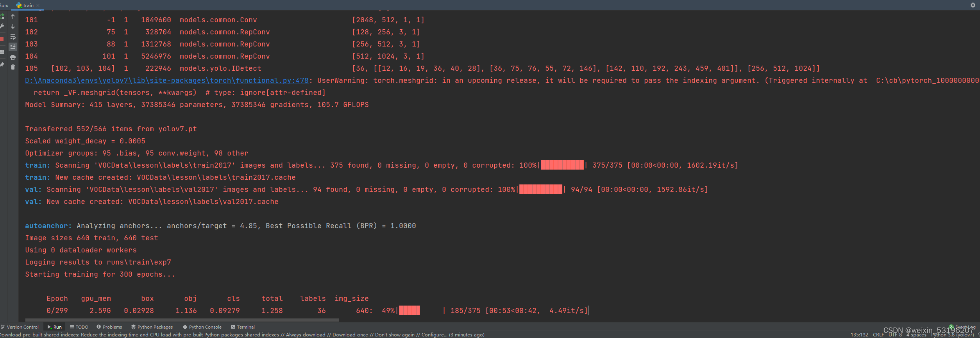Clear all console output with trash icon
This screenshot has height=338, width=980.
pyautogui.click(x=13, y=67)
